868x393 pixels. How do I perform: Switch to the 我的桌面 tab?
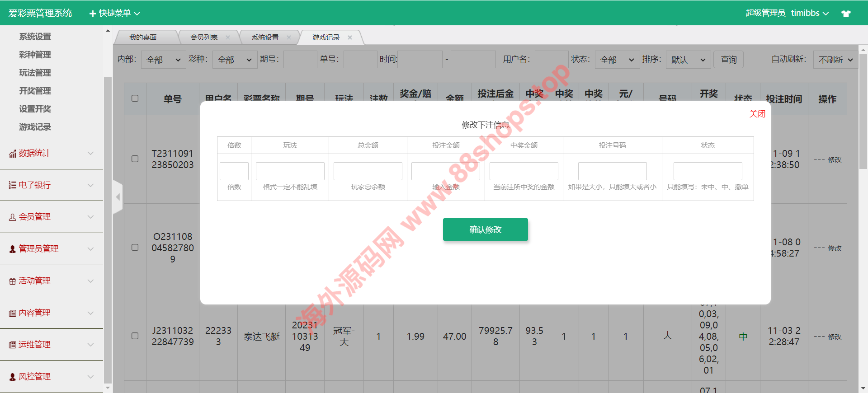tap(143, 37)
